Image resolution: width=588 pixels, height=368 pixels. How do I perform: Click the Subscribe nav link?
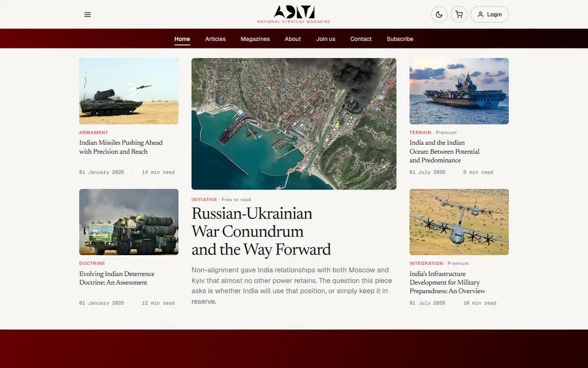400,39
